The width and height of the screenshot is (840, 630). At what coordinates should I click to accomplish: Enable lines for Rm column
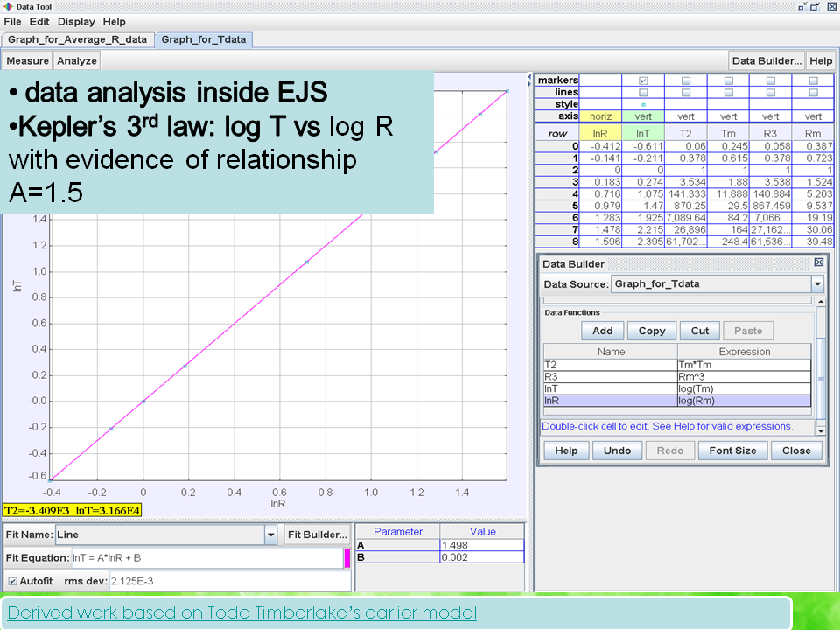tap(813, 92)
